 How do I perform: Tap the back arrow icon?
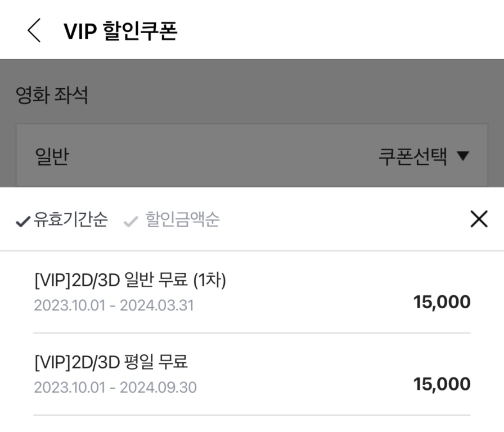coord(34,31)
